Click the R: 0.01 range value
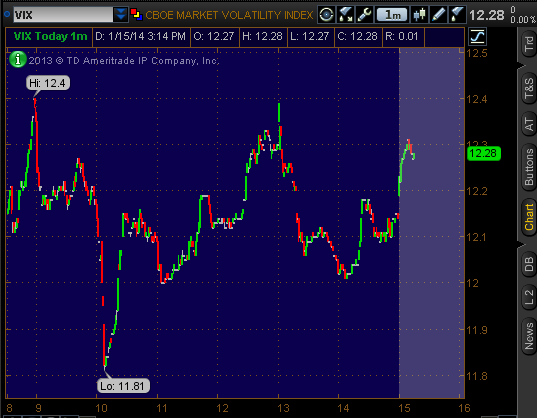 402,36
